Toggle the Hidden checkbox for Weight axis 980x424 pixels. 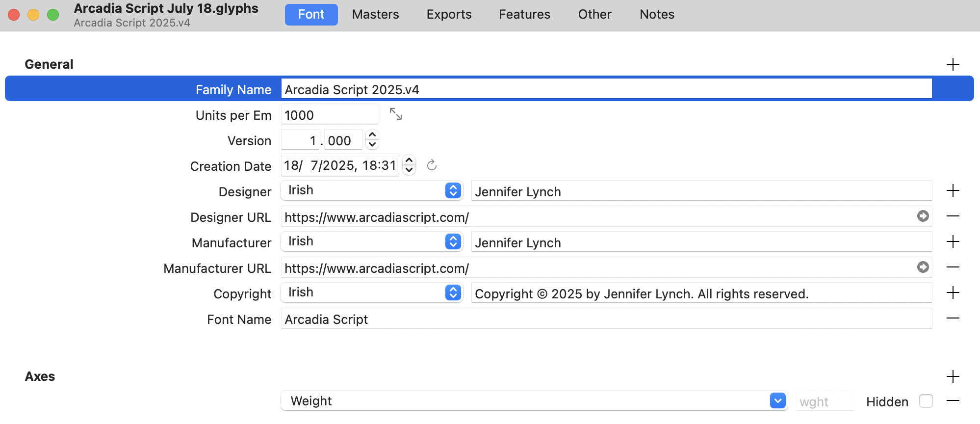pyautogui.click(x=926, y=401)
